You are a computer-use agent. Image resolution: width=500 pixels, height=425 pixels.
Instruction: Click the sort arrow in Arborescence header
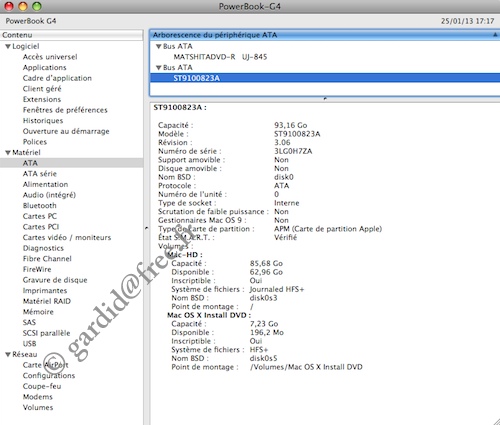(x=495, y=35)
